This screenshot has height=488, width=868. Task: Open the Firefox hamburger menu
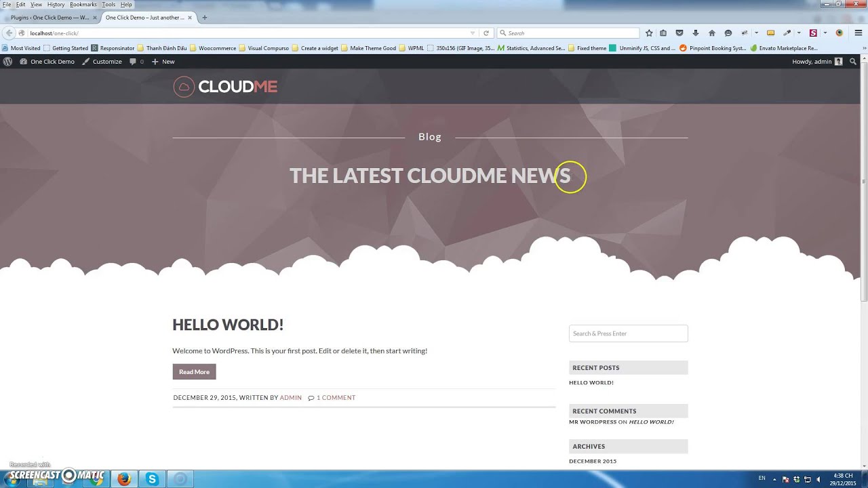(857, 33)
